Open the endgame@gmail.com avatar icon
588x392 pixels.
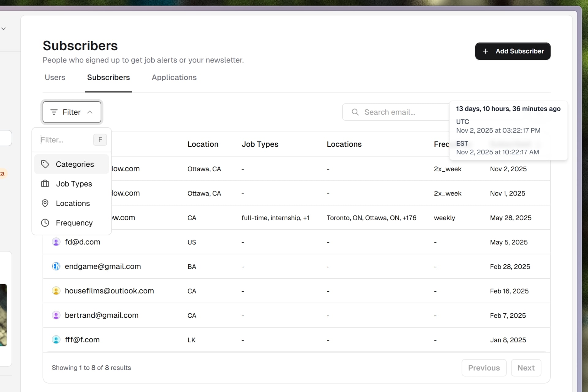point(56,266)
